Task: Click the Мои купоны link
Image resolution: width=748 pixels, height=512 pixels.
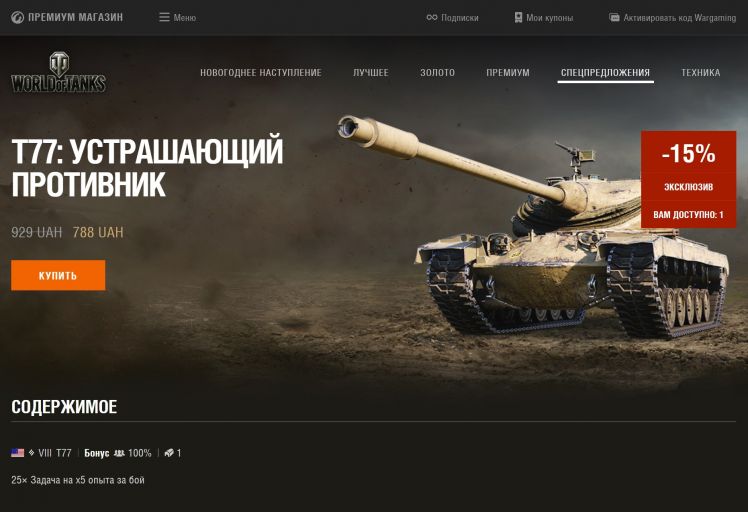Action: tap(550, 18)
